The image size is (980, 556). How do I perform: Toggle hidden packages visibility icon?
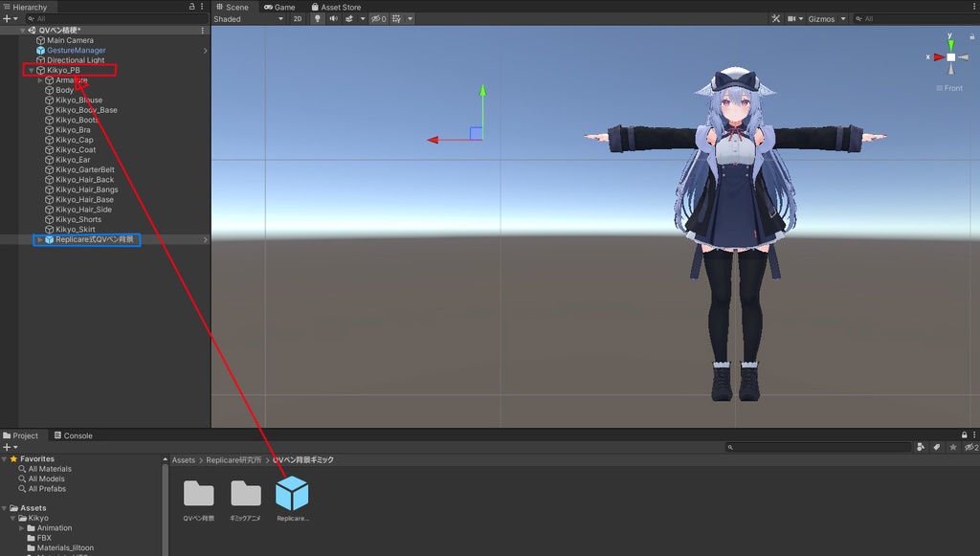click(971, 447)
